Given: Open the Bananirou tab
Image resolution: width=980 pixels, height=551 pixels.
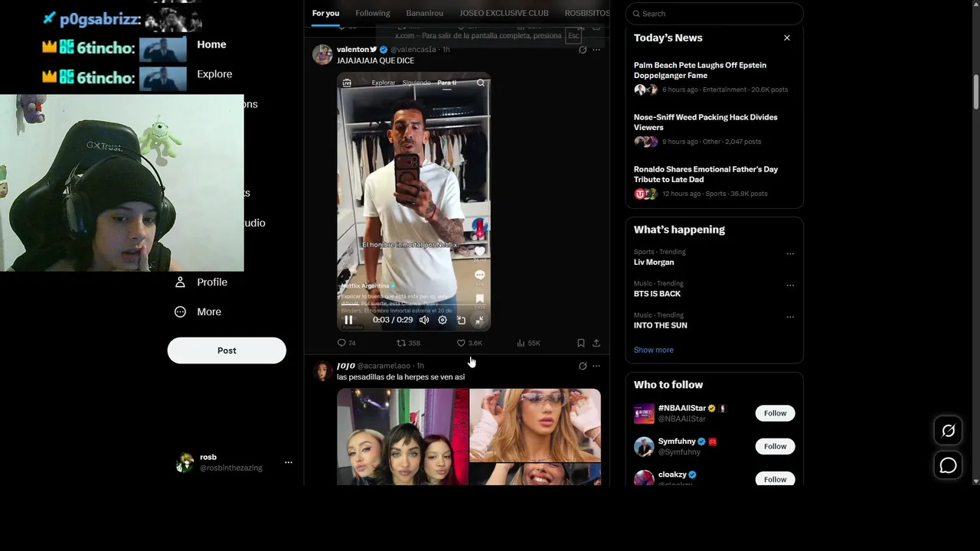Looking at the screenshot, I should [424, 13].
